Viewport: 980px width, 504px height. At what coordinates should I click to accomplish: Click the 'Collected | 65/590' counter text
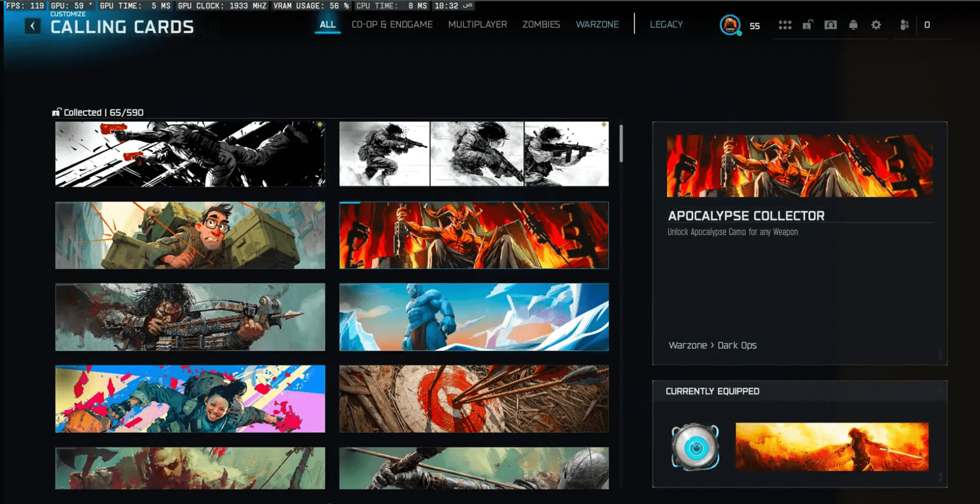point(104,112)
